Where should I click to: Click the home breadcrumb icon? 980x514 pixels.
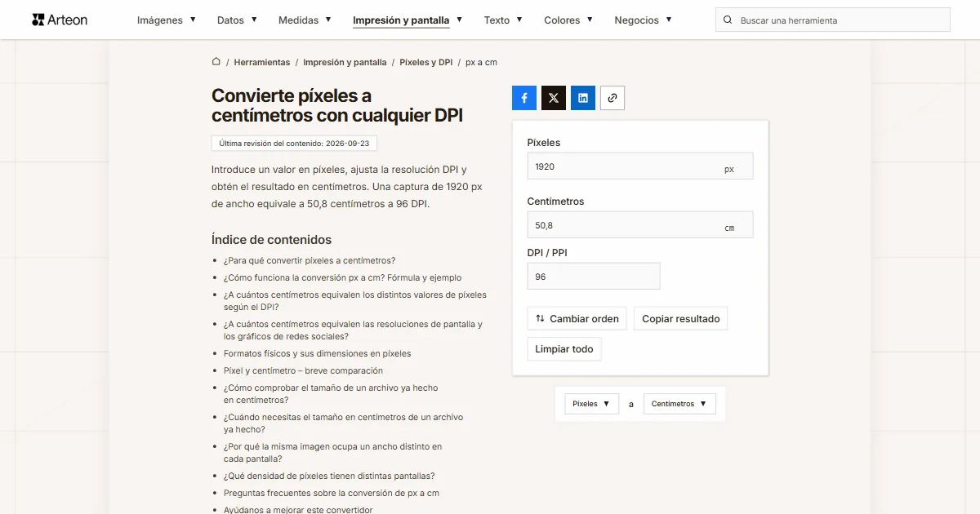[x=216, y=61]
